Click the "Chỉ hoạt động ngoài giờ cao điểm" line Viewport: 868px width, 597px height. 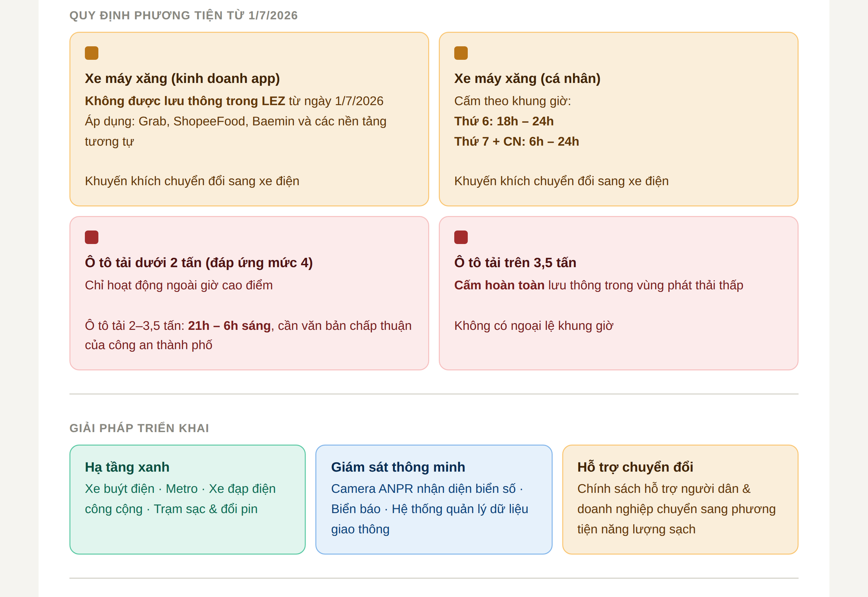coord(179,285)
